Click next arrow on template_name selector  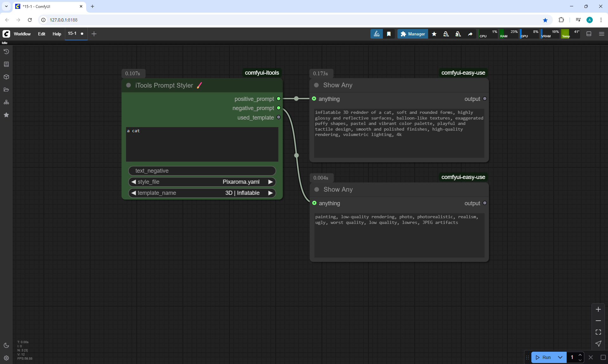[270, 193]
